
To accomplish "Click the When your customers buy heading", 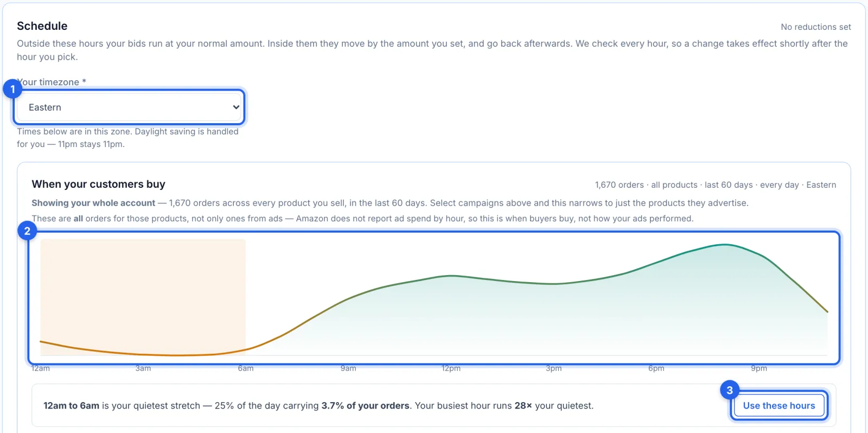I will point(98,184).
